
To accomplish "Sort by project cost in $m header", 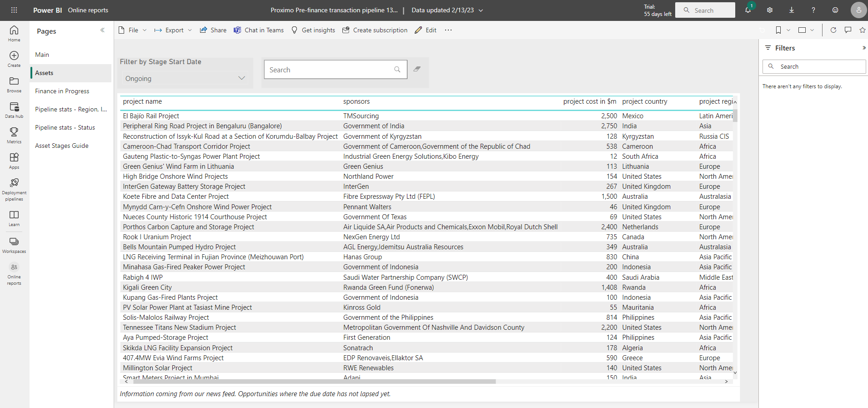I will 590,101.
